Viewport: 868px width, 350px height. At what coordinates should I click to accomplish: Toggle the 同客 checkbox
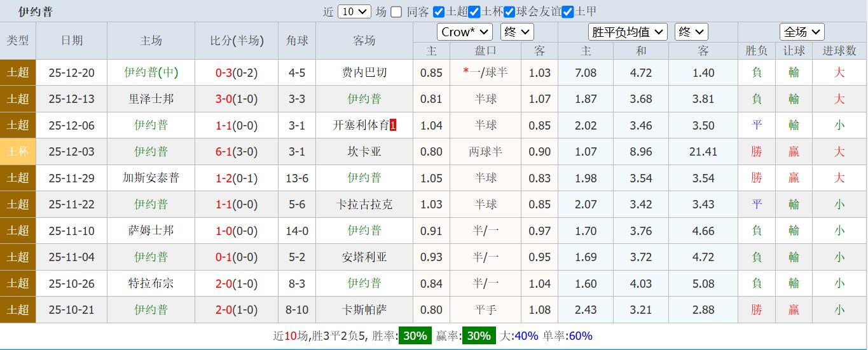click(396, 11)
